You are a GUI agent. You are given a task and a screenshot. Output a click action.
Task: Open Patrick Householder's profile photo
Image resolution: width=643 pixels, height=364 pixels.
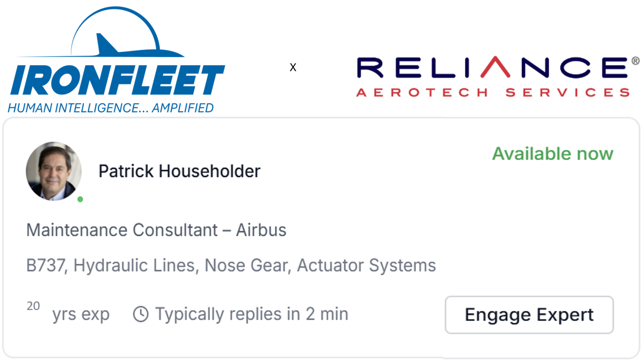(54, 171)
